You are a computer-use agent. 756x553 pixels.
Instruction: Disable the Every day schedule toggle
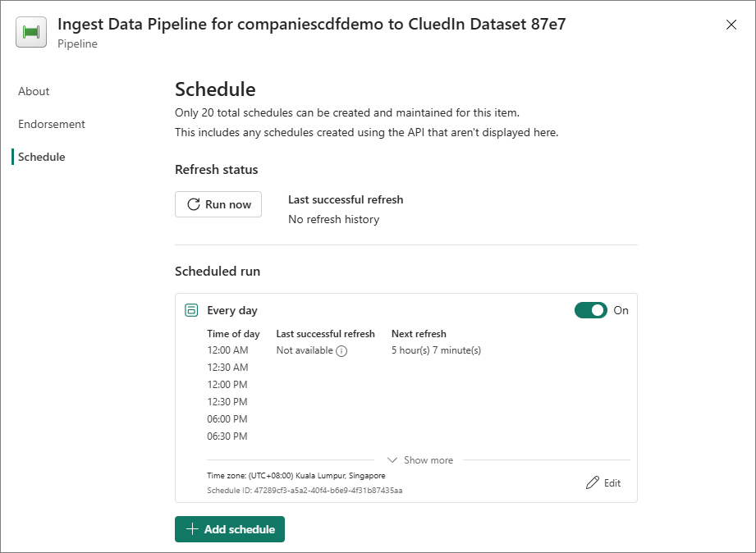[x=590, y=310]
